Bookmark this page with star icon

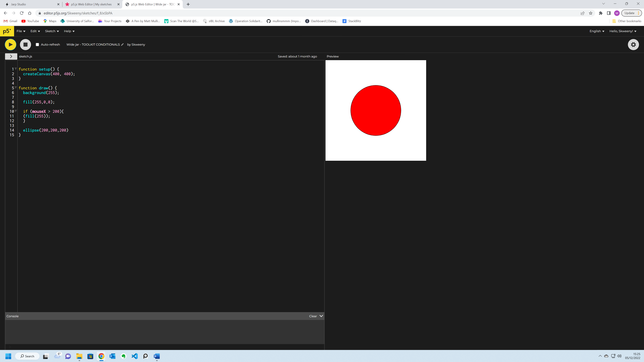click(591, 13)
